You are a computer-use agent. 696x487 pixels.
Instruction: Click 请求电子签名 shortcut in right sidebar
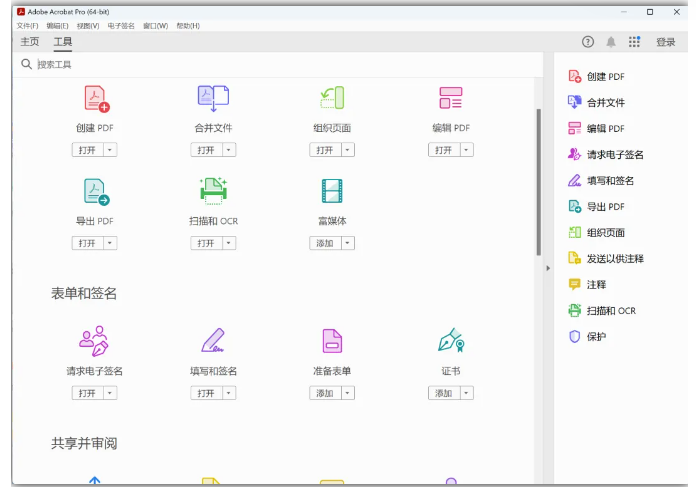pyautogui.click(x=606, y=154)
